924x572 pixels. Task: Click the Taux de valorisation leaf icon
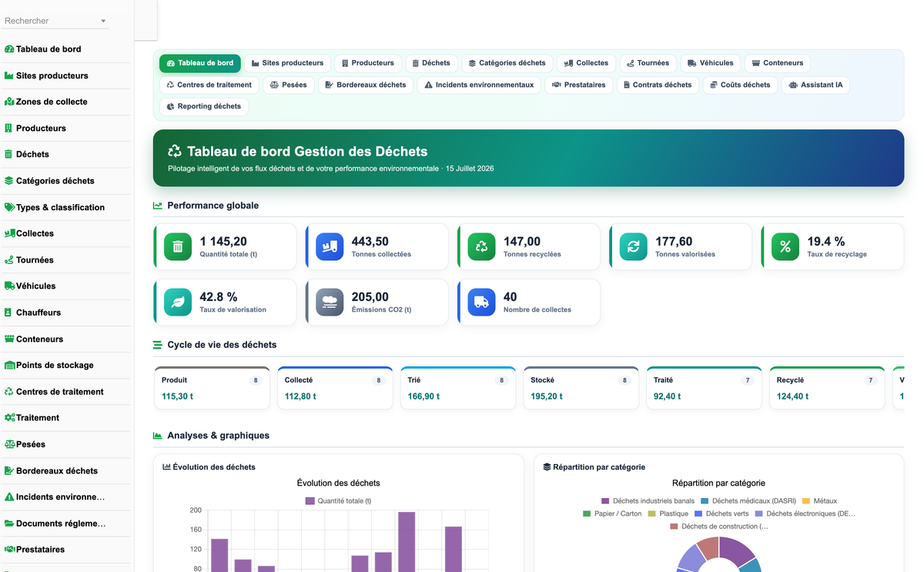(x=178, y=302)
